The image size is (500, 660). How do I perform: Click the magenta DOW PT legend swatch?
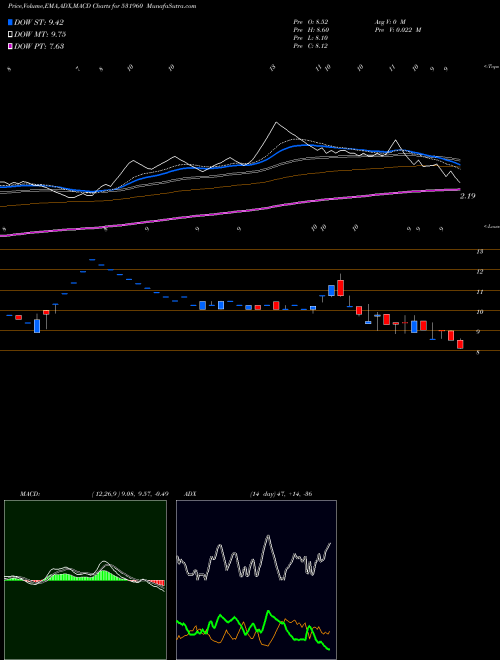coord(11,46)
